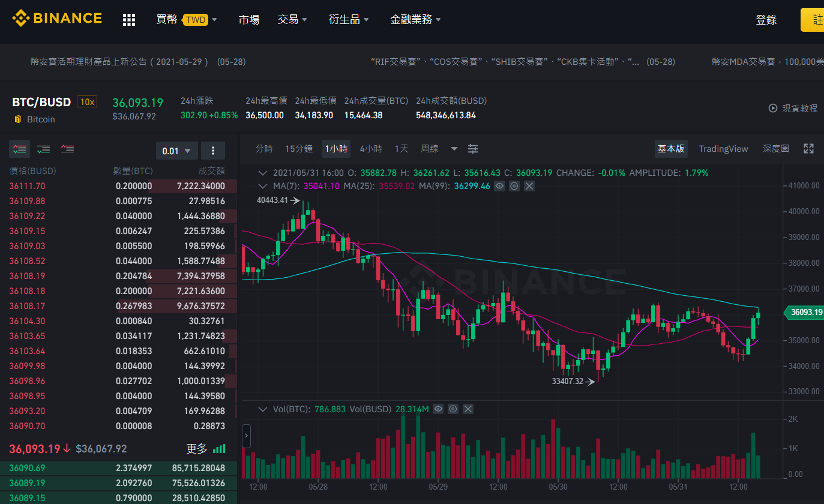The width and height of the screenshot is (824, 504).
Task: Click the 價格(BUSD) column header
Action: click(32, 171)
